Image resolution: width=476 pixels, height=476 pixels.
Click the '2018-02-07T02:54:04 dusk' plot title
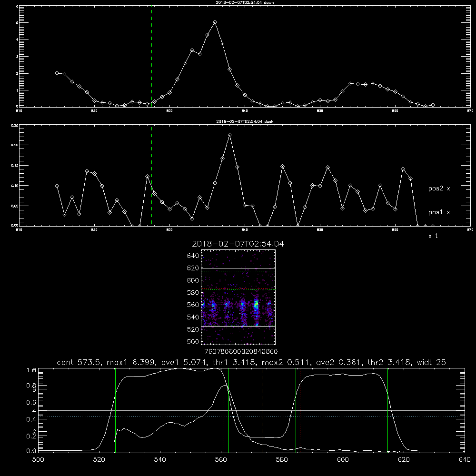[x=245, y=121]
